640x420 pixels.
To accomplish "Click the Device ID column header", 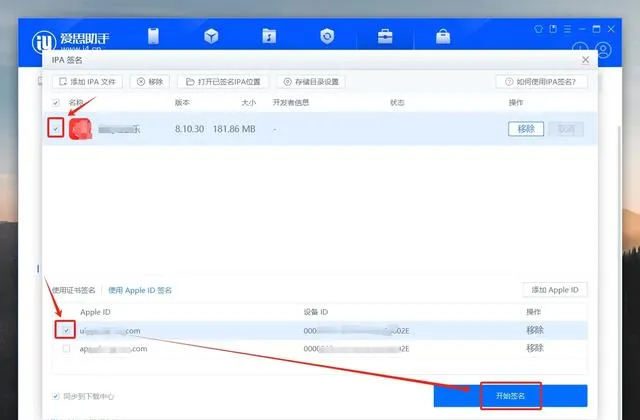I will pyautogui.click(x=316, y=312).
